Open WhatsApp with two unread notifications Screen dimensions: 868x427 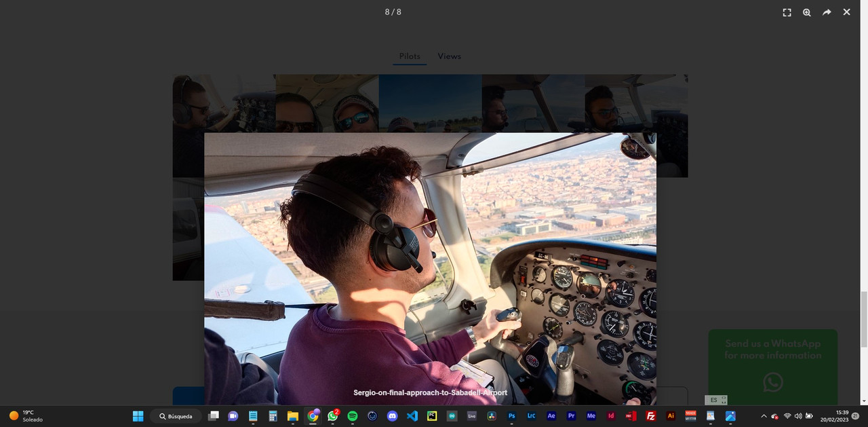(x=333, y=416)
